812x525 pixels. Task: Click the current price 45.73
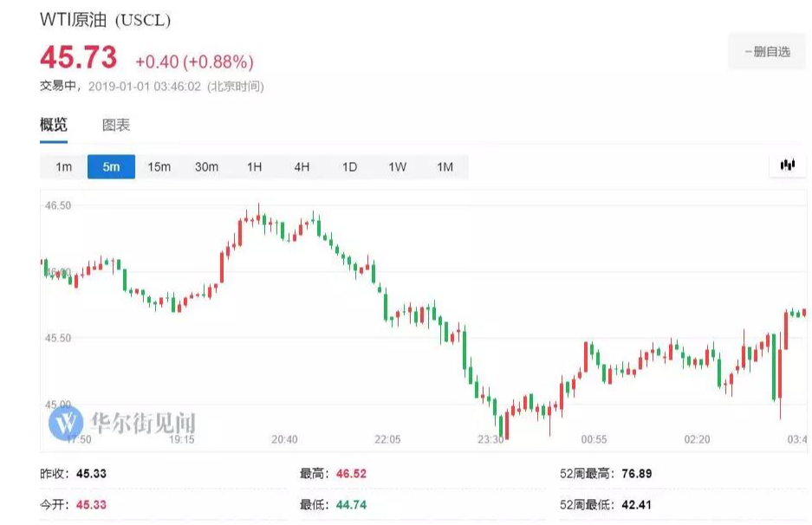click(x=78, y=58)
